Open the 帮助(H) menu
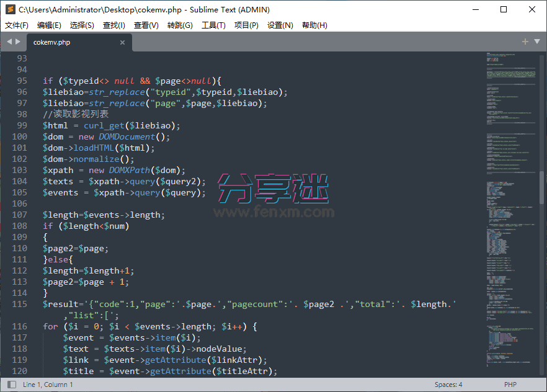The image size is (547, 392). click(x=315, y=25)
